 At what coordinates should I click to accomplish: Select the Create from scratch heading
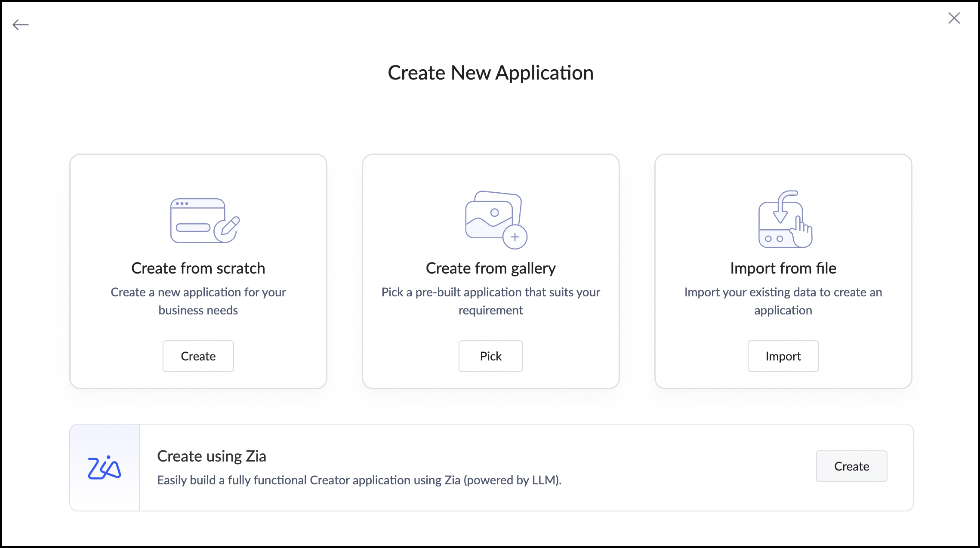click(198, 268)
